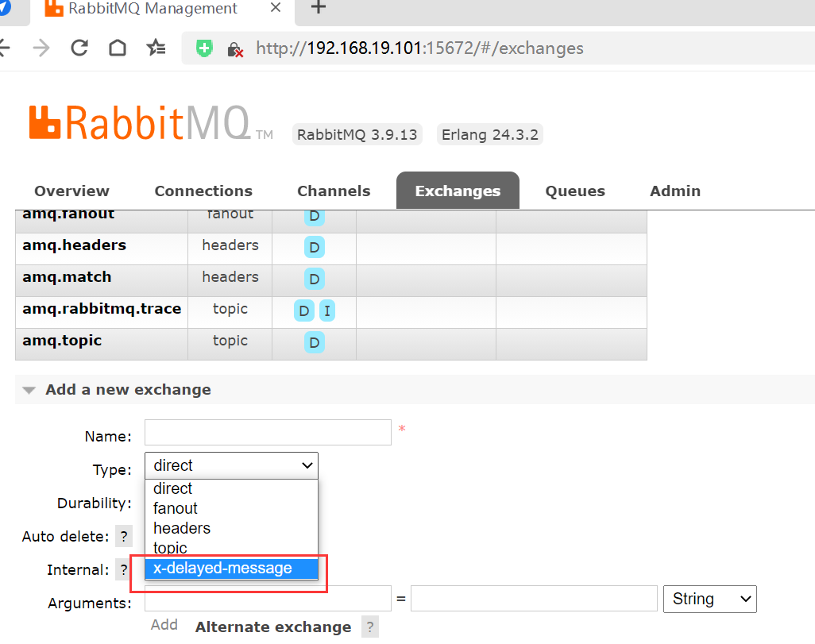Viewport: 815px width, 644px height.
Task: Click the Internal help question mark
Action: pos(124,569)
